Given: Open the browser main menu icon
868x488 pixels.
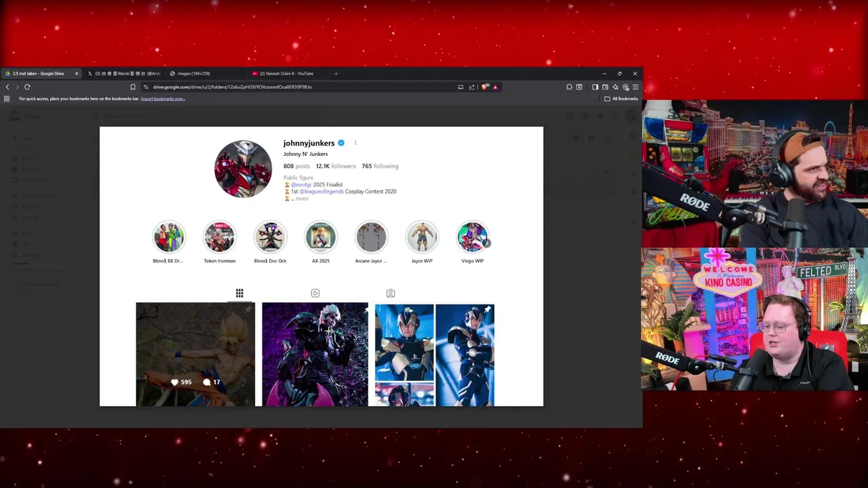Looking at the screenshot, I should (x=635, y=87).
